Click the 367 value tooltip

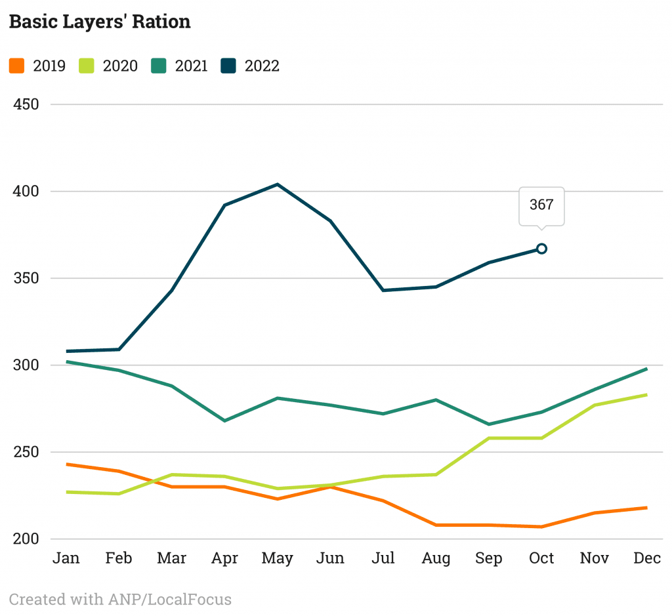(541, 205)
